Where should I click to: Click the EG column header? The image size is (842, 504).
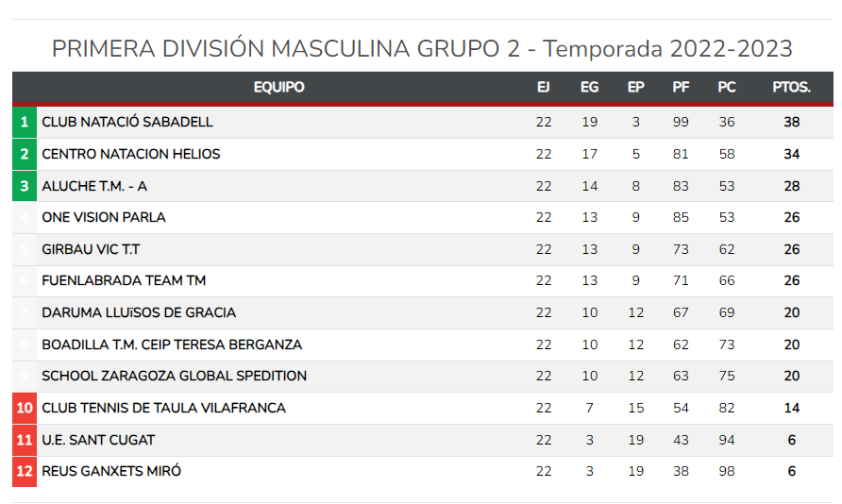click(x=589, y=87)
